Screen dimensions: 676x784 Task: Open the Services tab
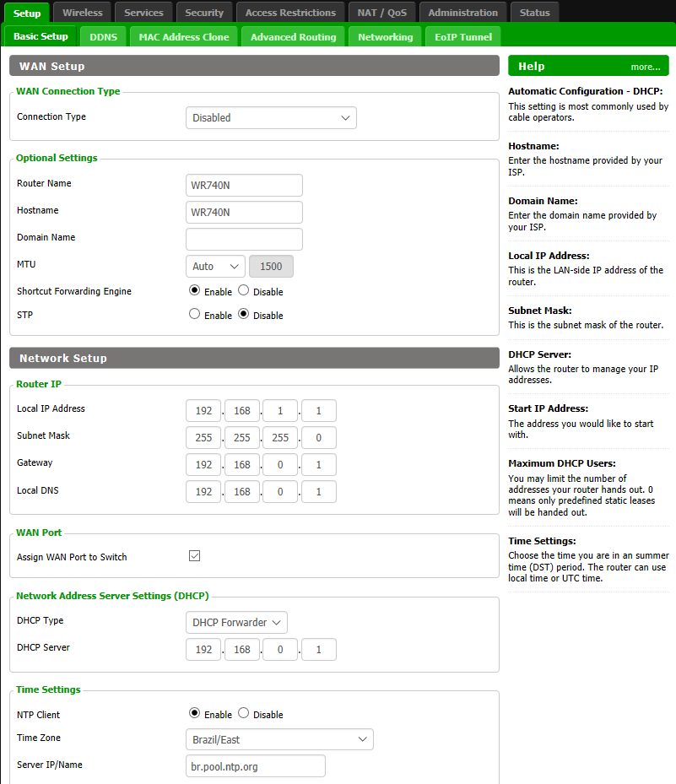(143, 13)
